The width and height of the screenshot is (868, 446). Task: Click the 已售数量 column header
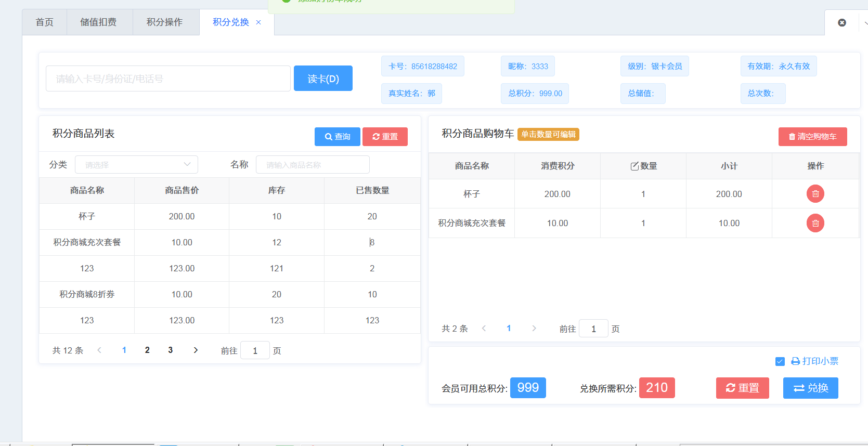point(372,190)
